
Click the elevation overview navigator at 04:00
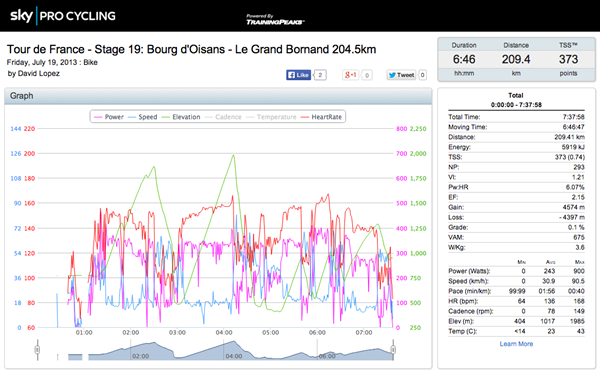coord(224,351)
